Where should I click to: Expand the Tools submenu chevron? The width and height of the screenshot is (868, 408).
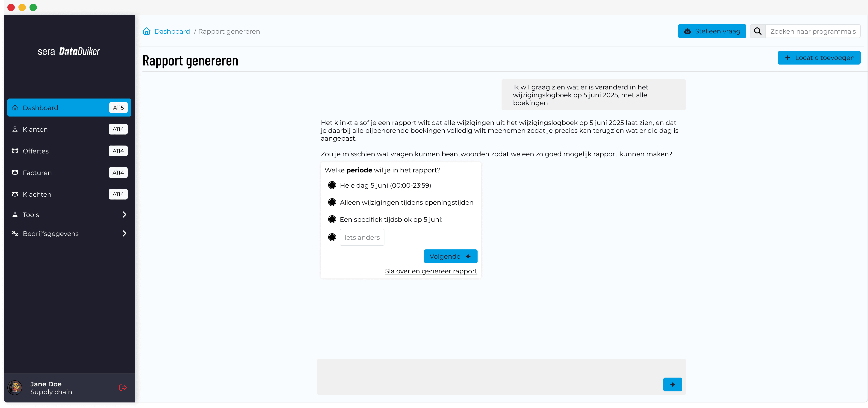pos(124,215)
